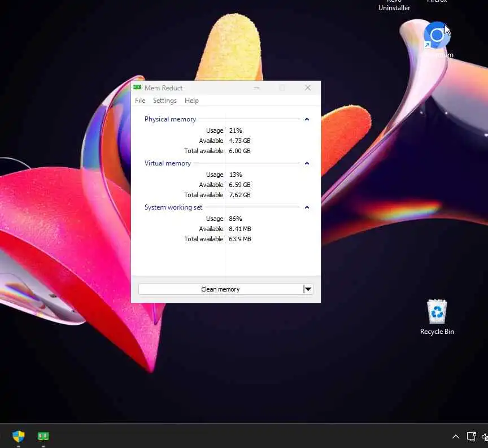This screenshot has width=488, height=448.
Task: Click the display network tray icon
Action: click(472, 437)
